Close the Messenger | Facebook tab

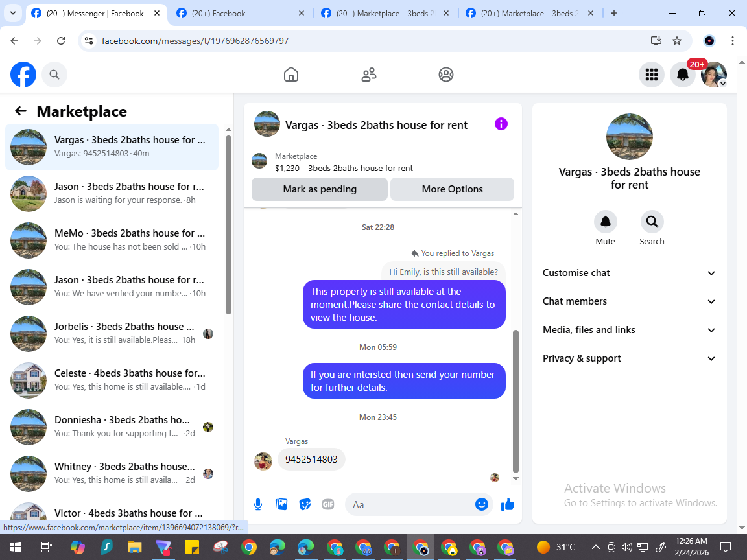(x=157, y=14)
